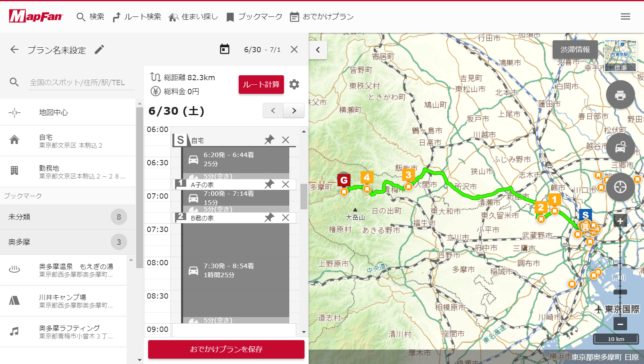Click waypoint 1 map marker

pos(554,200)
